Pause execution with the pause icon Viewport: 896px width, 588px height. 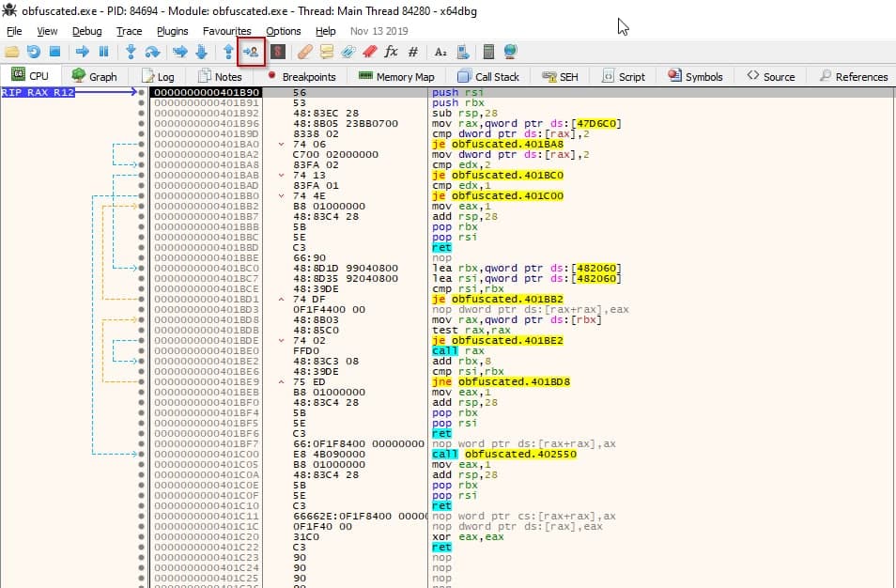click(103, 52)
